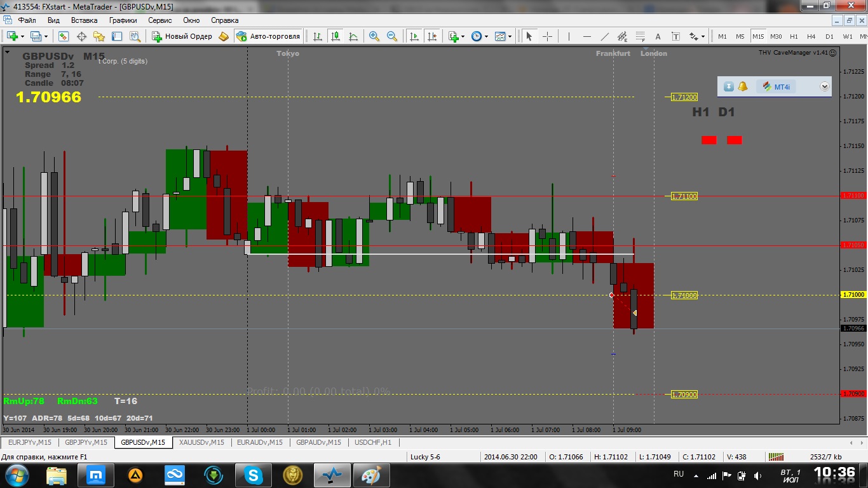Expand the Periods dropdown arrow

point(486,36)
